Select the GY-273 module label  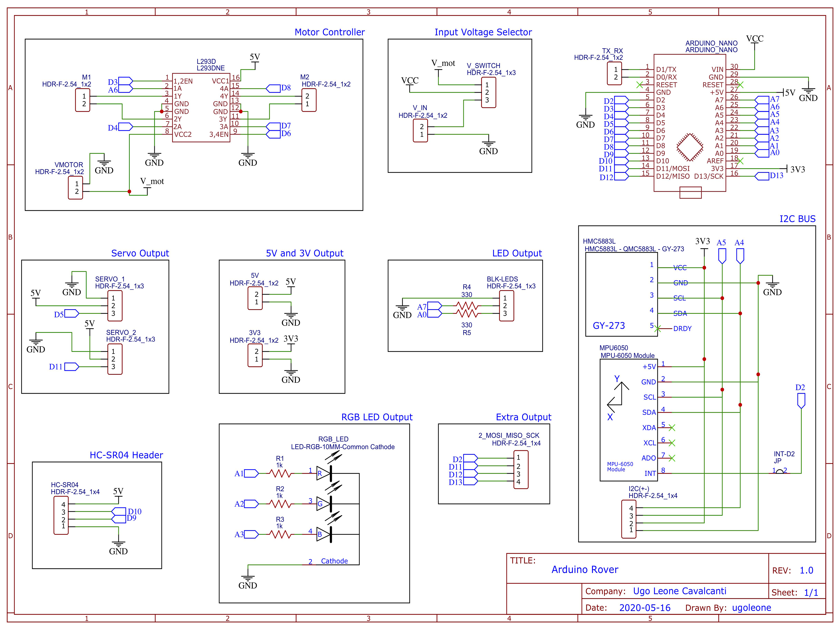tap(609, 325)
